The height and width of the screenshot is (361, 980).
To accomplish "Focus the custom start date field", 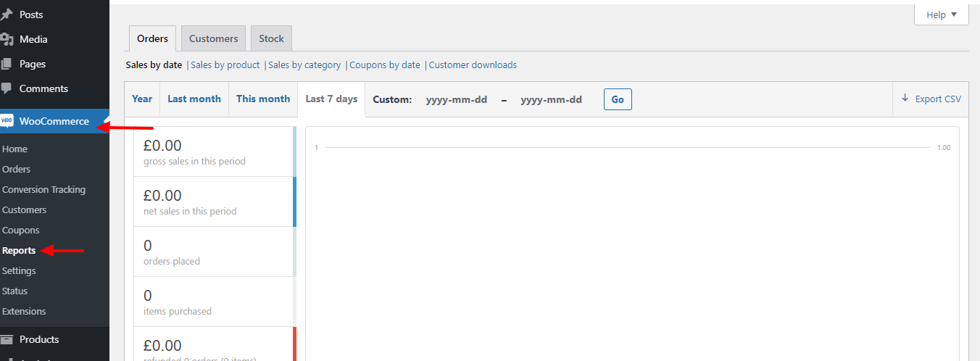I will 457,99.
